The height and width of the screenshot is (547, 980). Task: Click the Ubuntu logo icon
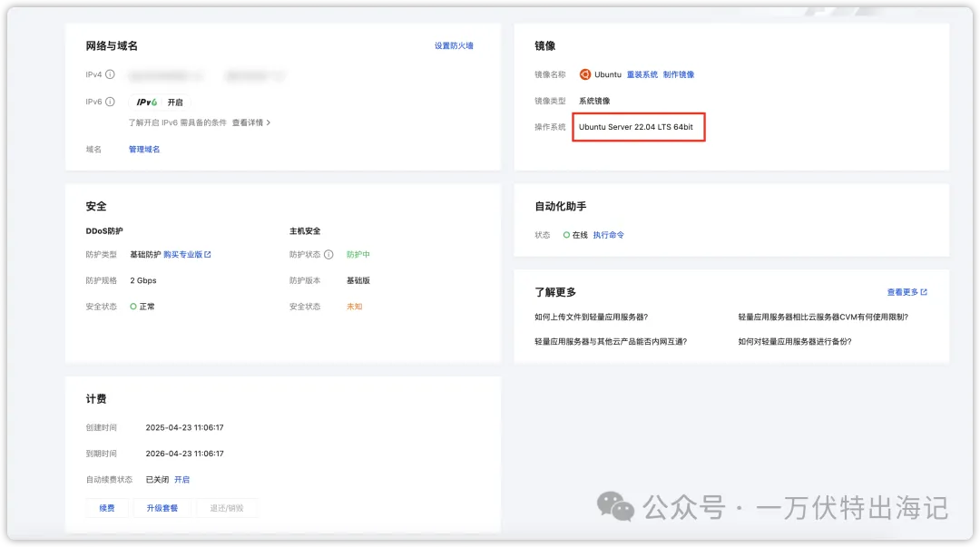tap(585, 74)
